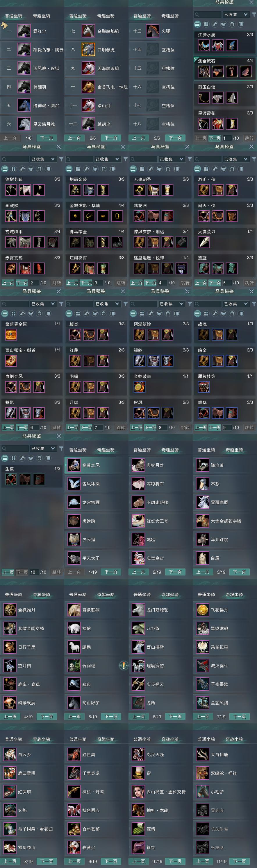Click the yellow exclamation alert beside 竹间谣
The height and width of the screenshot is (868, 257).
click(124, 666)
